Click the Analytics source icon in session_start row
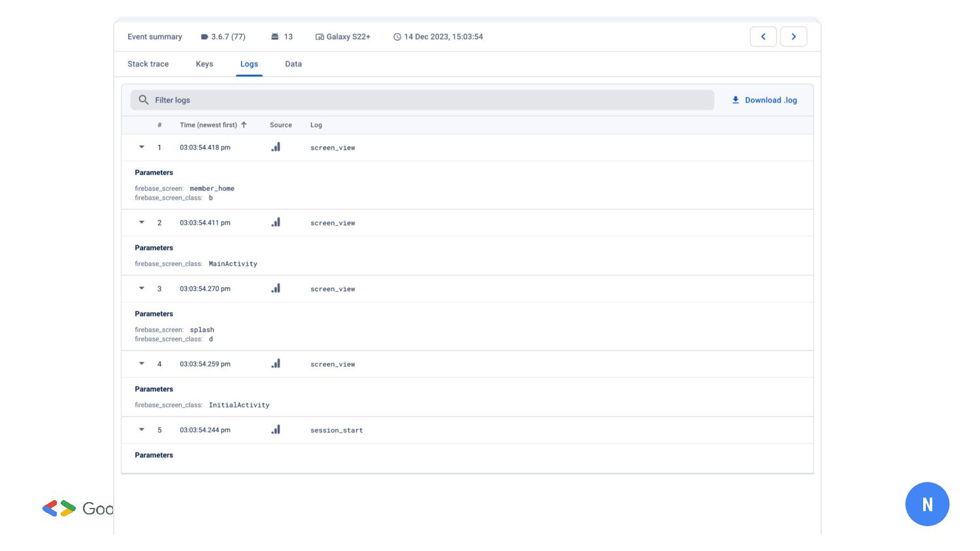 click(x=276, y=429)
